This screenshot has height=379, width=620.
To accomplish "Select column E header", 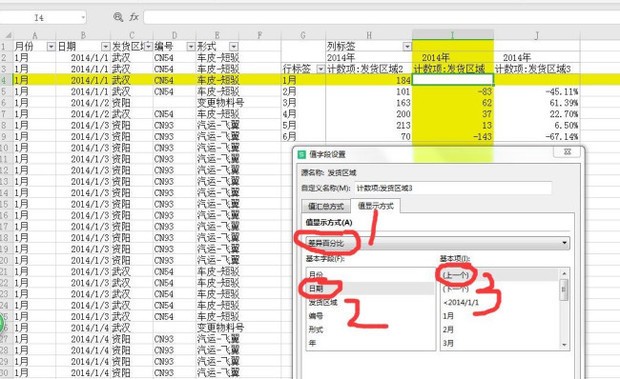I will coord(217,35).
